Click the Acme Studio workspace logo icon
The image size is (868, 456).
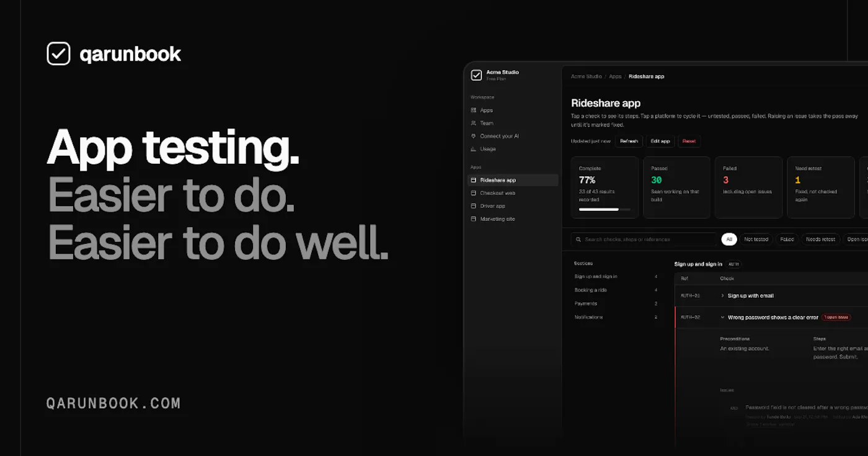476,75
